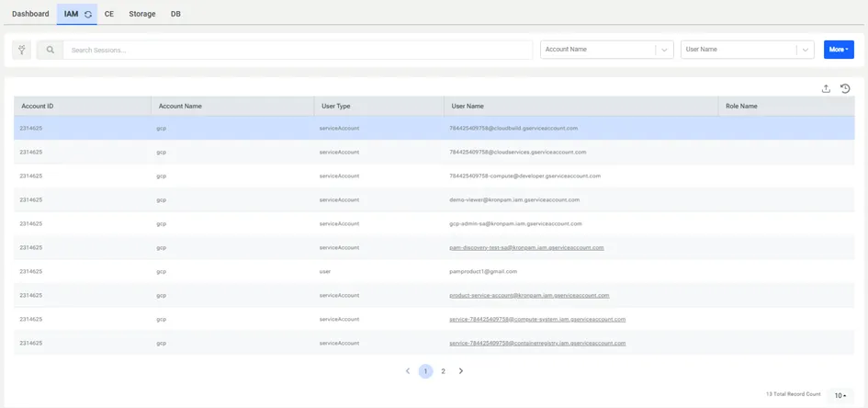Go to page 2

click(x=443, y=371)
